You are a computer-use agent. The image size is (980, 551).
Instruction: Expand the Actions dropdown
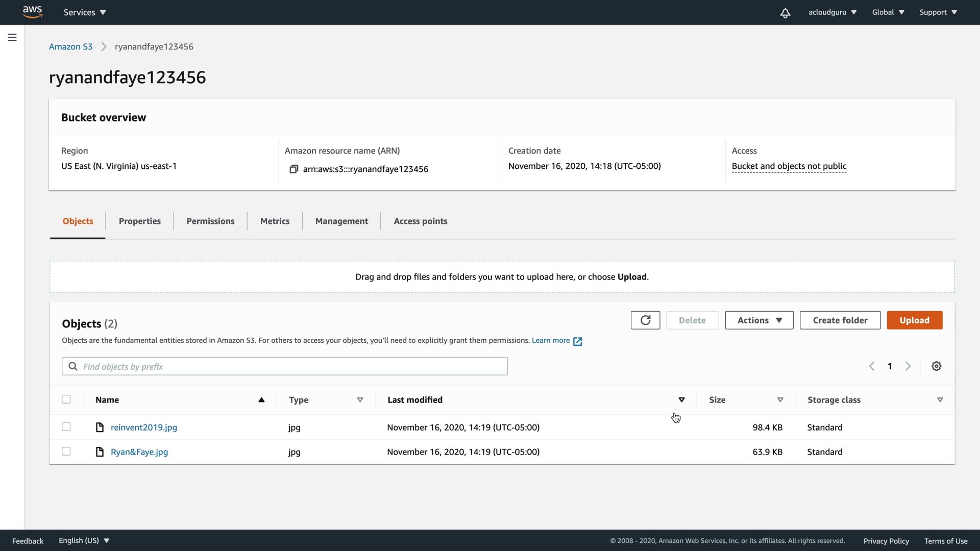point(759,320)
